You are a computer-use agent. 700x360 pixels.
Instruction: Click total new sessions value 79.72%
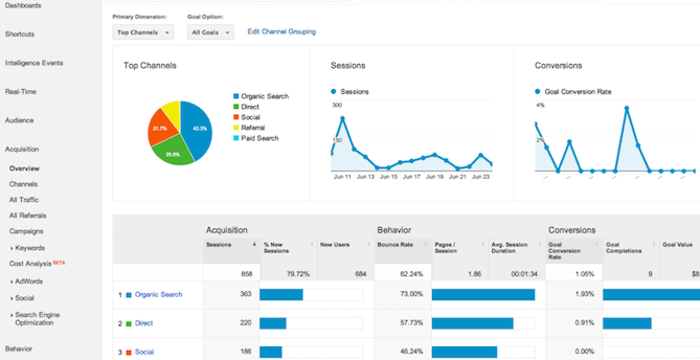click(x=298, y=274)
